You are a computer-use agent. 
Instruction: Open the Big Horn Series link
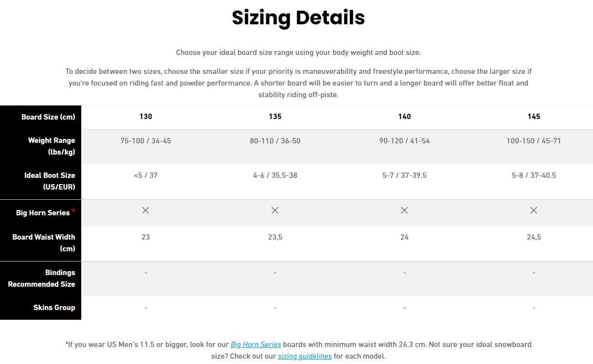pos(256,345)
